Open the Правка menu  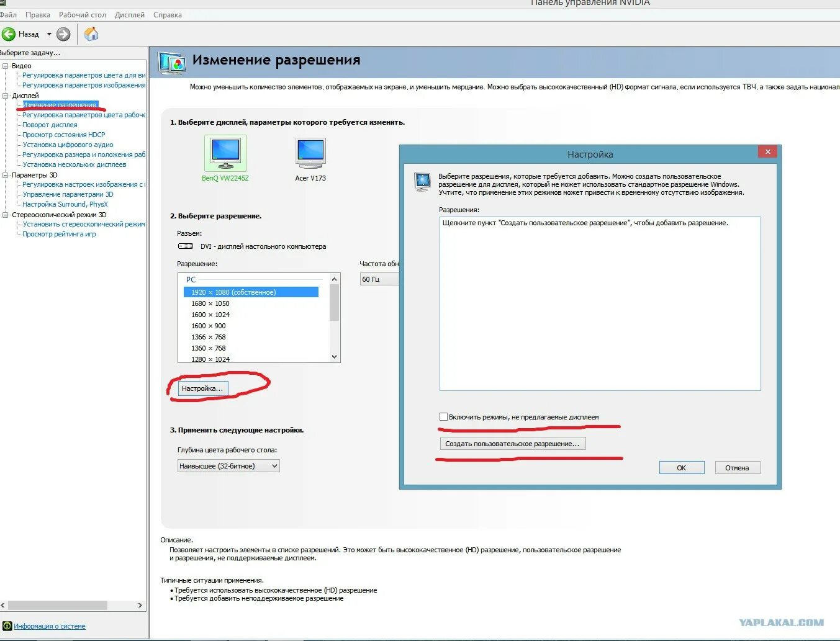(x=38, y=15)
